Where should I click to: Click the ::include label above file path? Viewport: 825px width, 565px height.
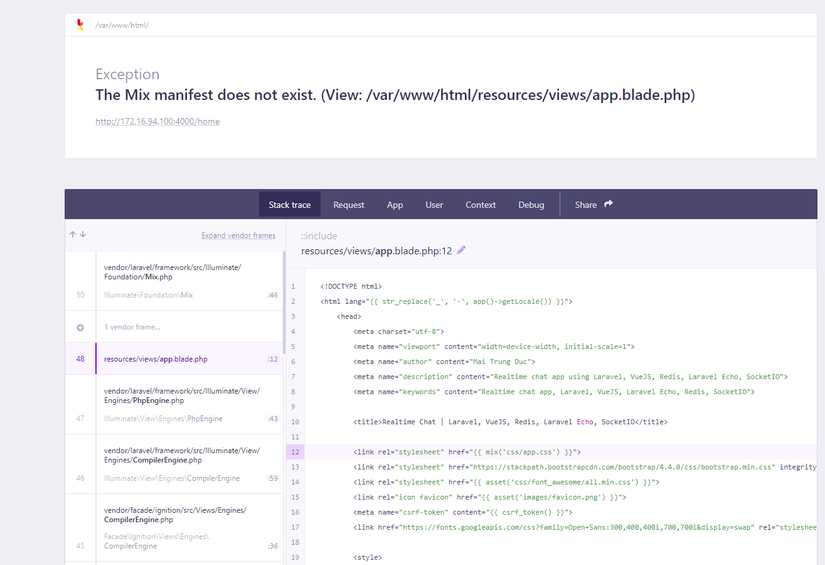tap(319, 236)
